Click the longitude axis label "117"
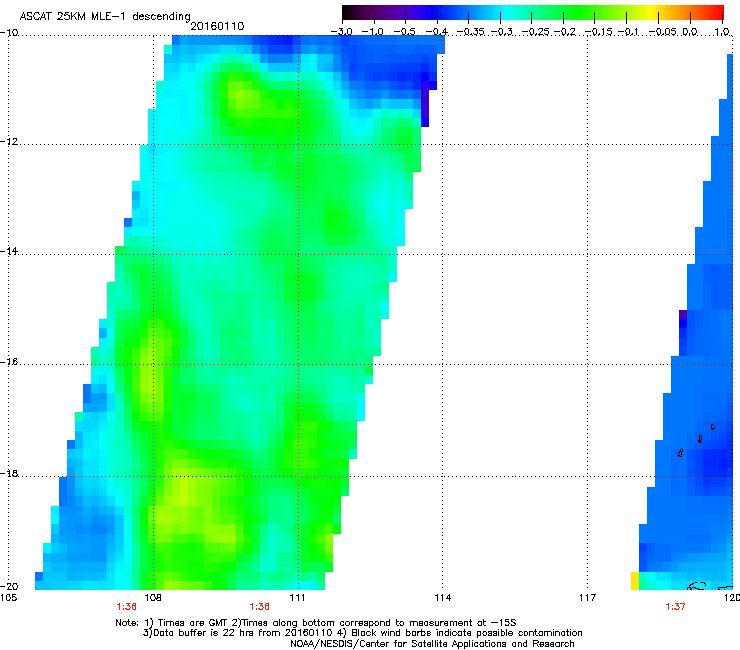The image size is (740, 650). pos(588,598)
